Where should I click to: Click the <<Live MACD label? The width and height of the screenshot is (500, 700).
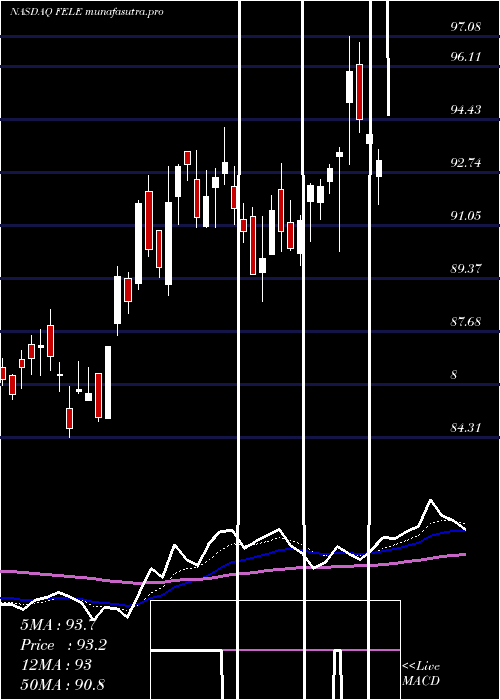(x=421, y=673)
